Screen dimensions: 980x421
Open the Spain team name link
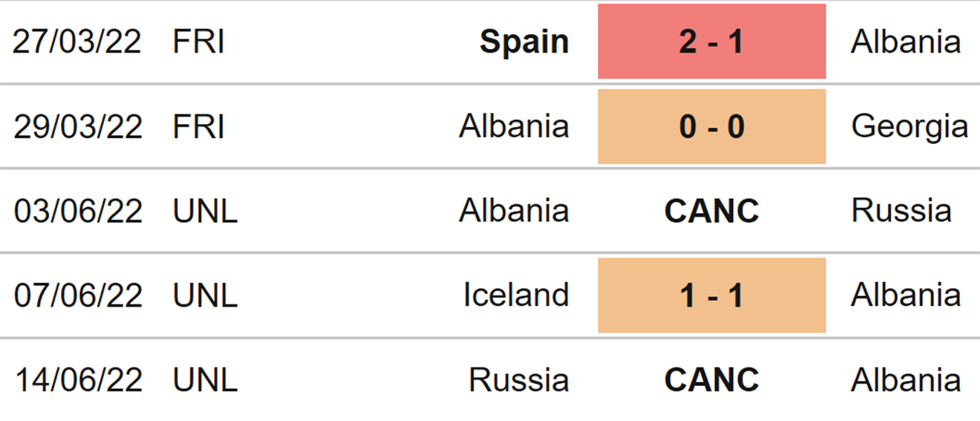pos(524,42)
